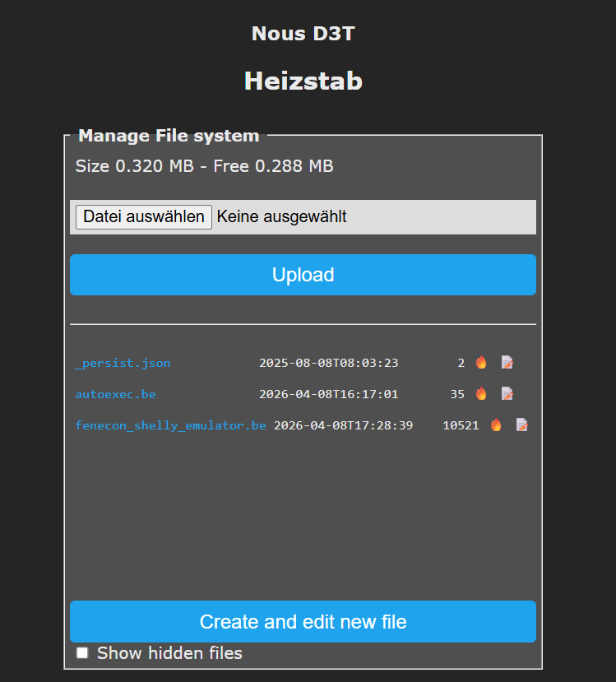The width and height of the screenshot is (616, 682).
Task: Click the Size 0.320 MB free space text
Action: pos(204,166)
